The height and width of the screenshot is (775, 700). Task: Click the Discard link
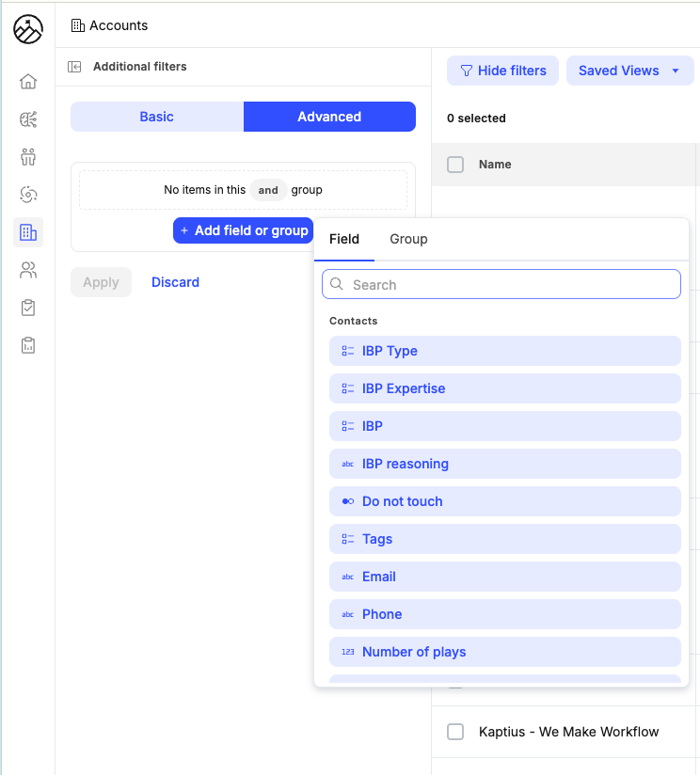(x=175, y=282)
